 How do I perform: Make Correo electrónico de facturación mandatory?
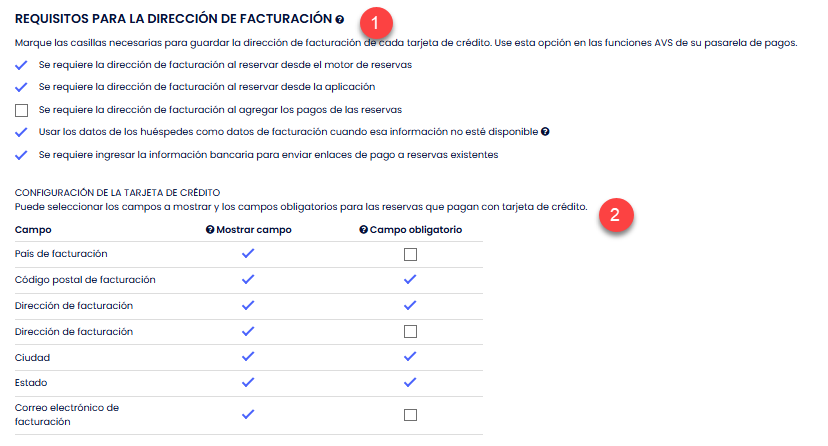pyautogui.click(x=410, y=415)
